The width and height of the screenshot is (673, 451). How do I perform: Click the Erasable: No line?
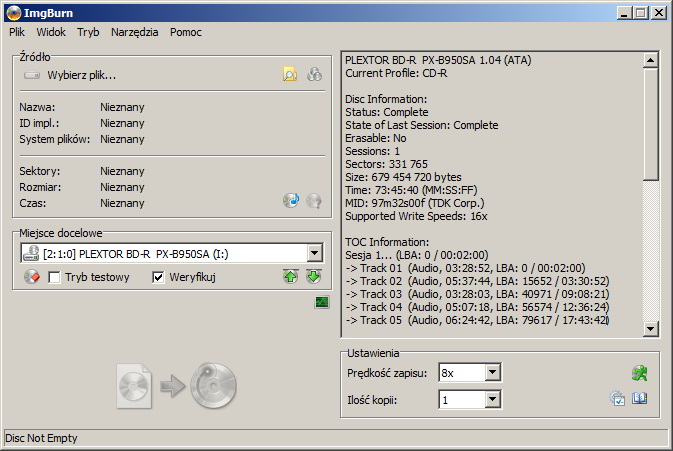tap(376, 138)
